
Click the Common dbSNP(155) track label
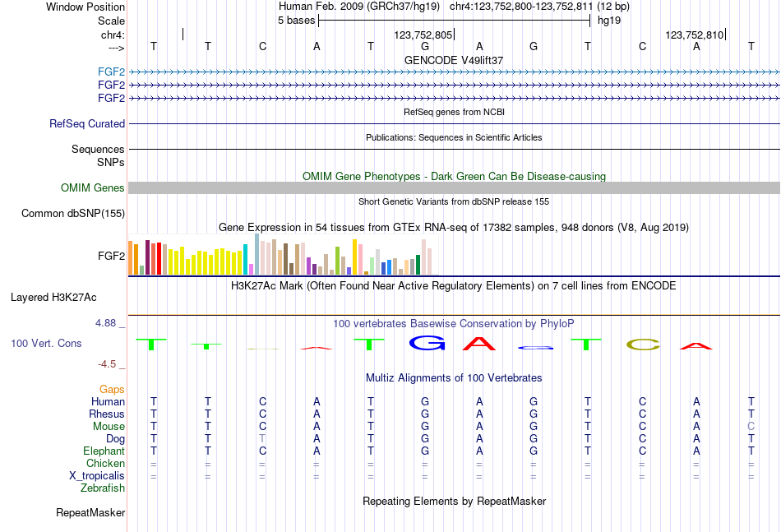(73, 213)
